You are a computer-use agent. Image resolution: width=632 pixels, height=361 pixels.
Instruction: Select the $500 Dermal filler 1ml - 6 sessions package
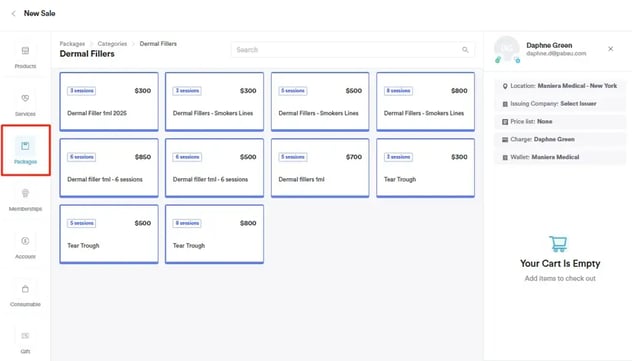[214, 168]
